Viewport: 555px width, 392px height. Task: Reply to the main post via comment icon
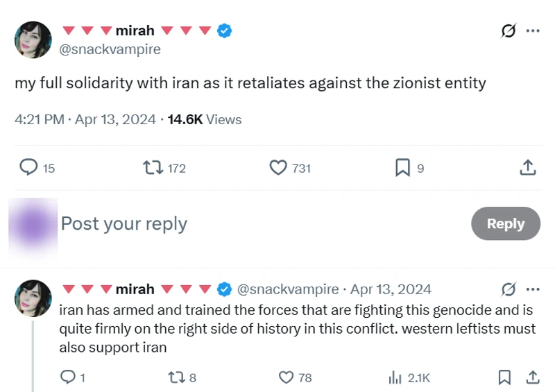point(28,168)
